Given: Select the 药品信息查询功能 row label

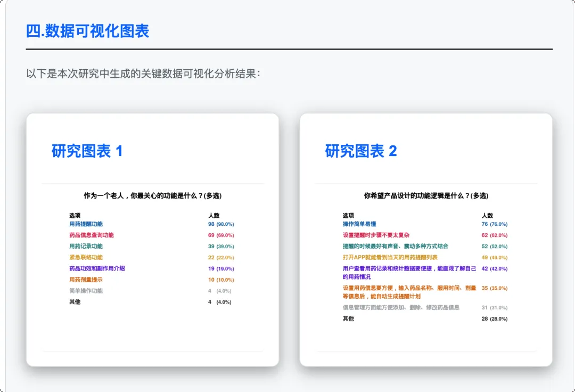Looking at the screenshot, I should [91, 235].
